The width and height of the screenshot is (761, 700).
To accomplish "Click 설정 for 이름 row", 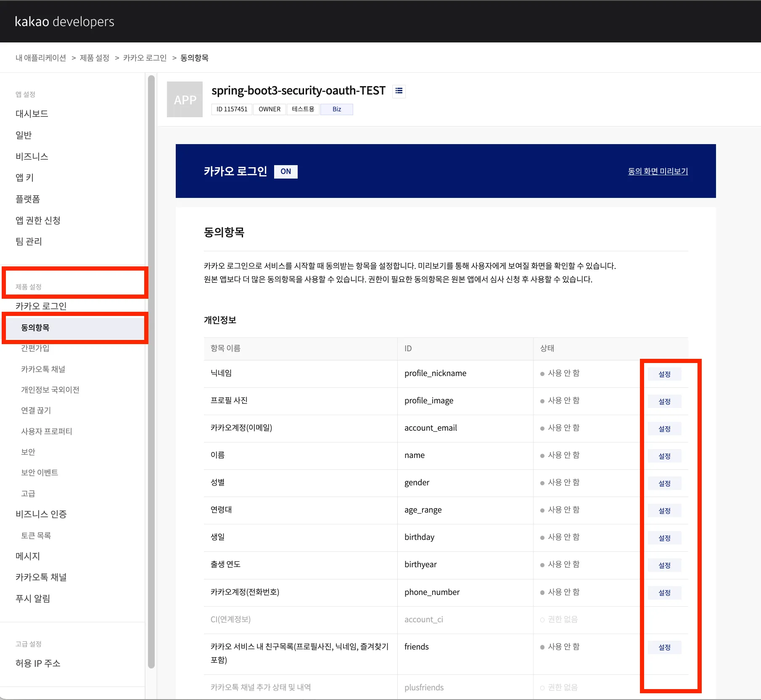I will (x=664, y=456).
